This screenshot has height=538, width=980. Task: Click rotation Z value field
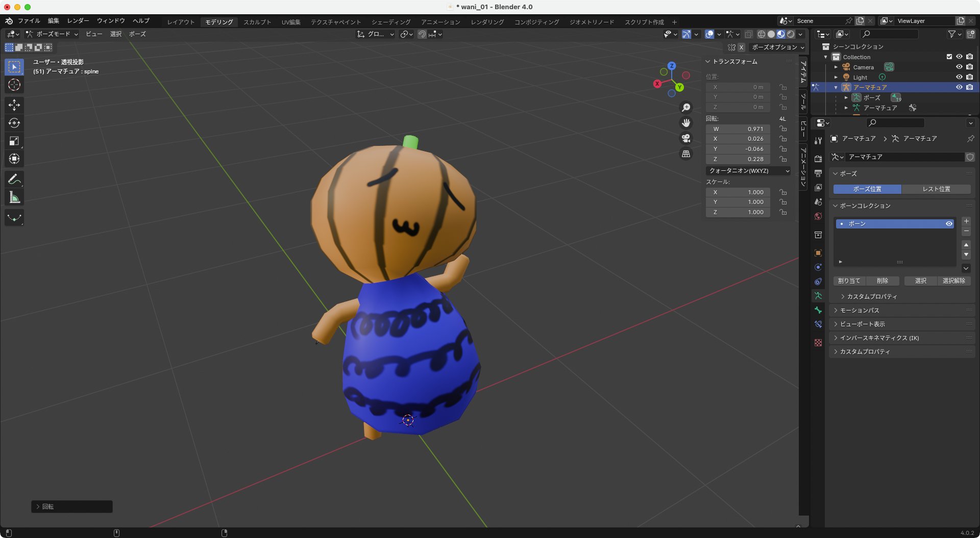click(x=738, y=159)
